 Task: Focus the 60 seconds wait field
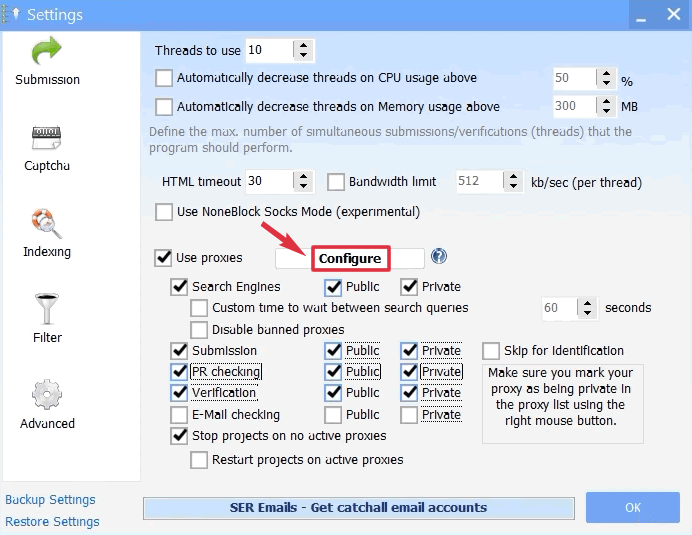[x=559, y=308]
